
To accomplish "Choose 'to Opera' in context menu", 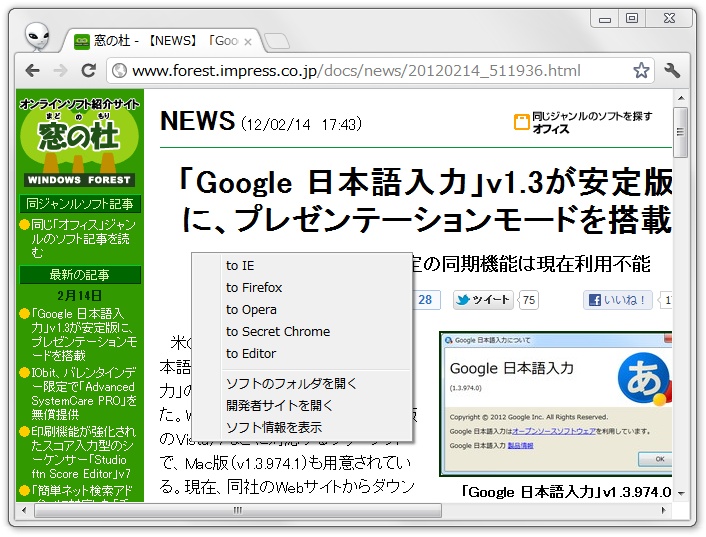I will click(x=302, y=310).
